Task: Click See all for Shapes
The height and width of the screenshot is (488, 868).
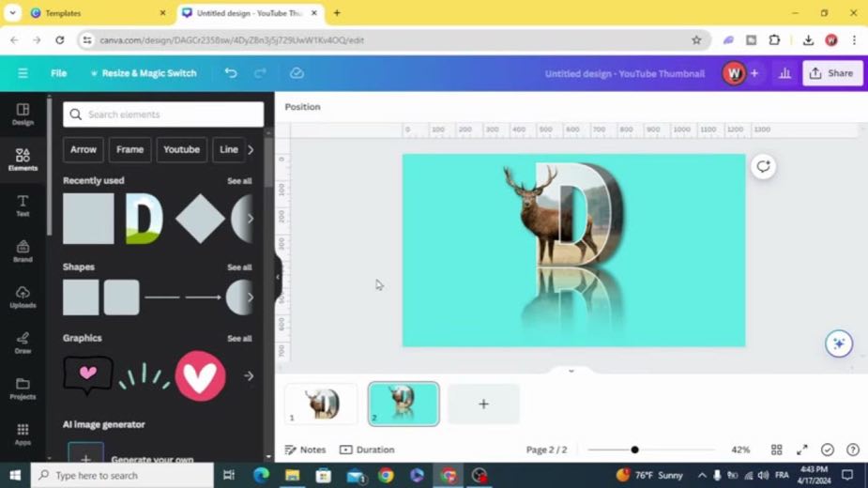Action: 239,267
